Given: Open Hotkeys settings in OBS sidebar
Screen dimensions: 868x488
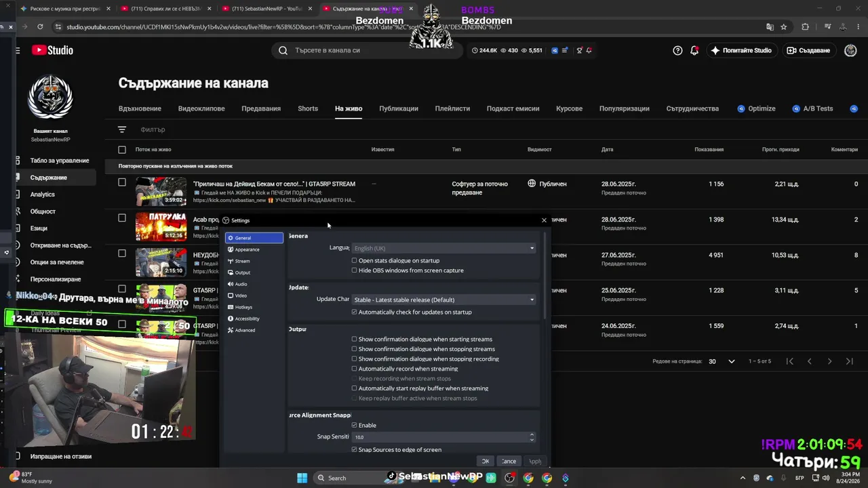Looking at the screenshot, I should (x=243, y=307).
